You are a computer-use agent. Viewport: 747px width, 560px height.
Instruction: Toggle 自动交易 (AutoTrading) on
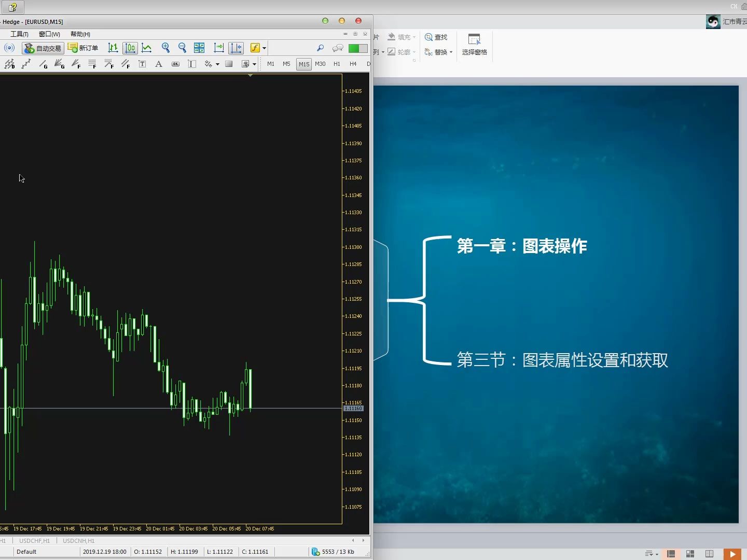[x=43, y=48]
